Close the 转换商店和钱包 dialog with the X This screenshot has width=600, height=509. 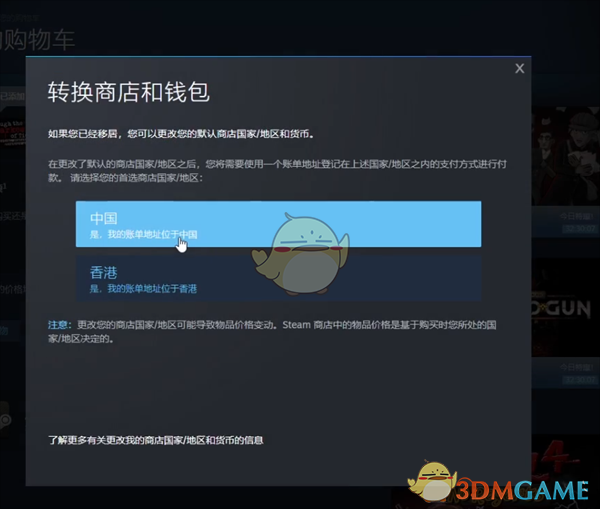[519, 69]
